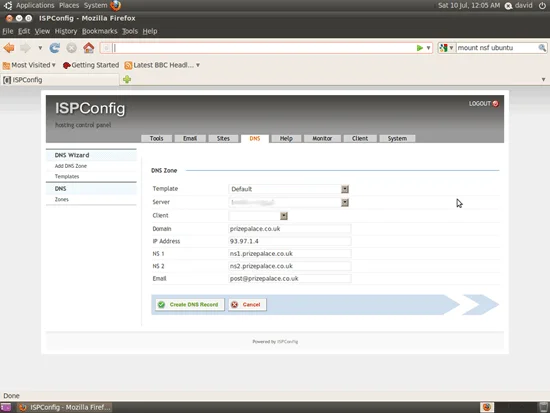550x413 pixels.
Task: Click the show desktop icon in bottom panel
Action: [6, 407]
